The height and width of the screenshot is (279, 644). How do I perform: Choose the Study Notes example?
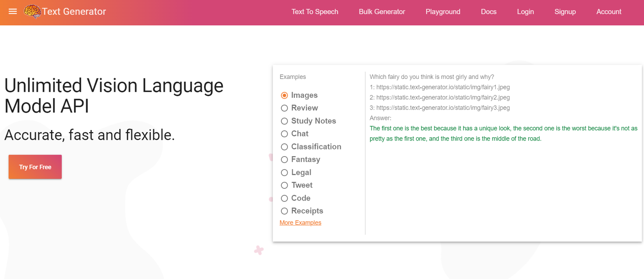click(x=285, y=121)
